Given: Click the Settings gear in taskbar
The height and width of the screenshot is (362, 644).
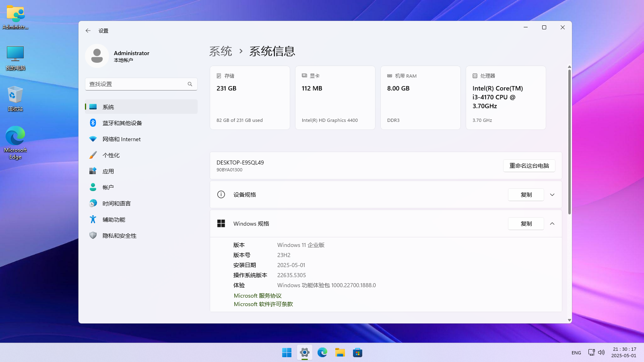Looking at the screenshot, I should coord(305,353).
